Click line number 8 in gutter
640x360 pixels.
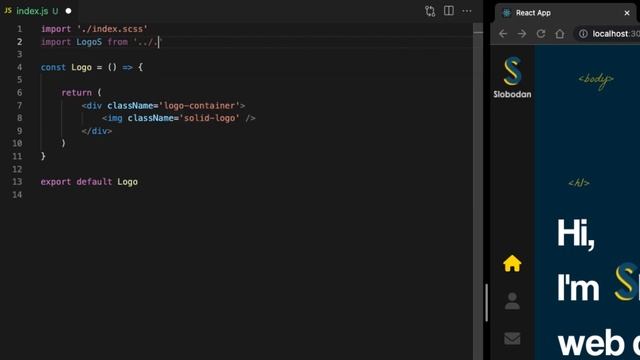(19, 118)
